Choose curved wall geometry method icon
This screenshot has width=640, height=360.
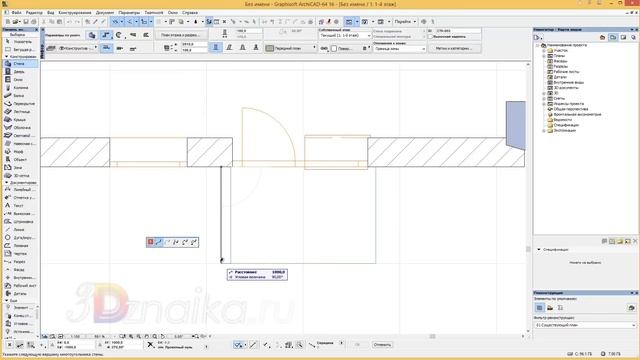[x=119, y=36]
